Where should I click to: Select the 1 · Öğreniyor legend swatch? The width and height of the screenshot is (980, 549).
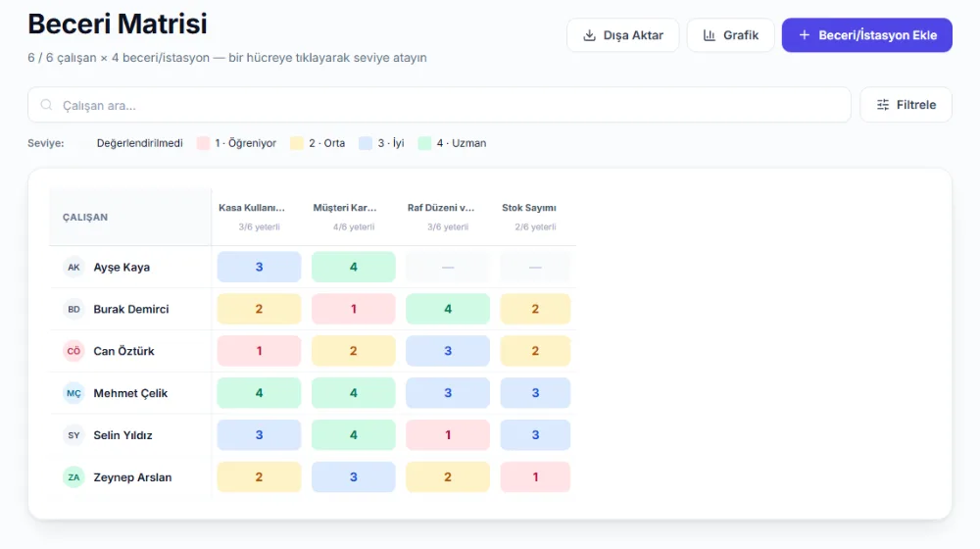click(203, 143)
